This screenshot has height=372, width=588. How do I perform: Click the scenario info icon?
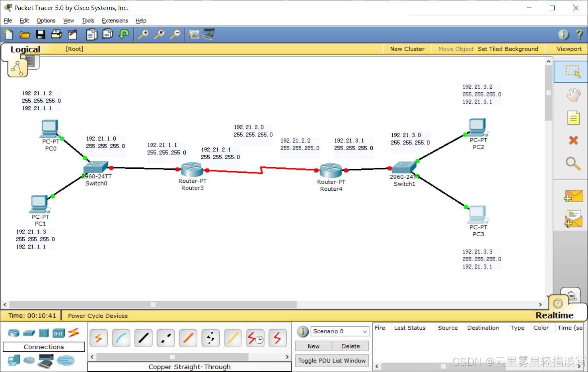tap(303, 331)
